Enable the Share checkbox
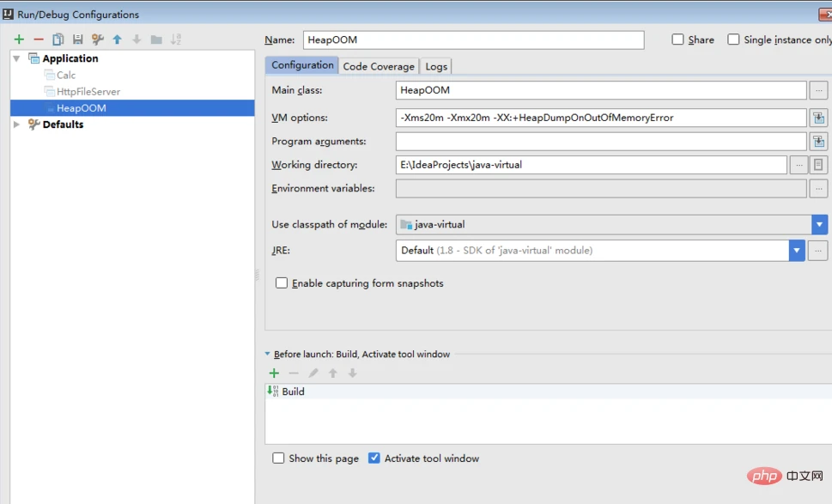Screen dimensions: 832x504 (678, 39)
